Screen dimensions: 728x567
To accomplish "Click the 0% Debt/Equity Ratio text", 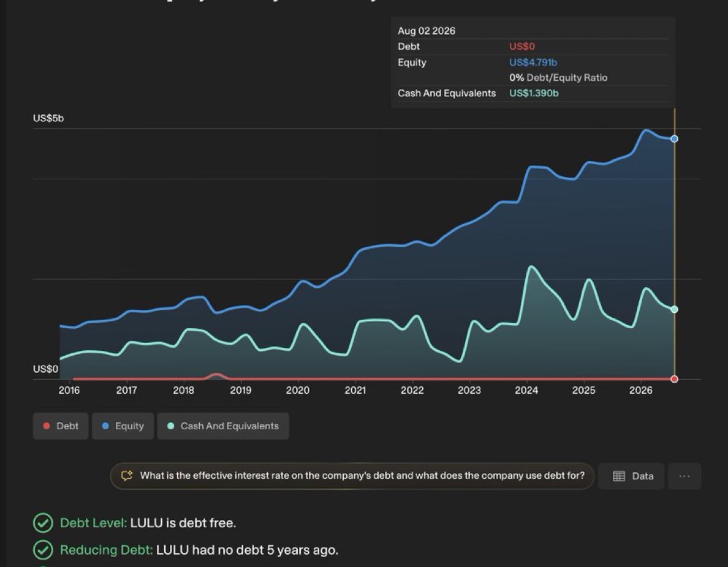I will [x=558, y=78].
